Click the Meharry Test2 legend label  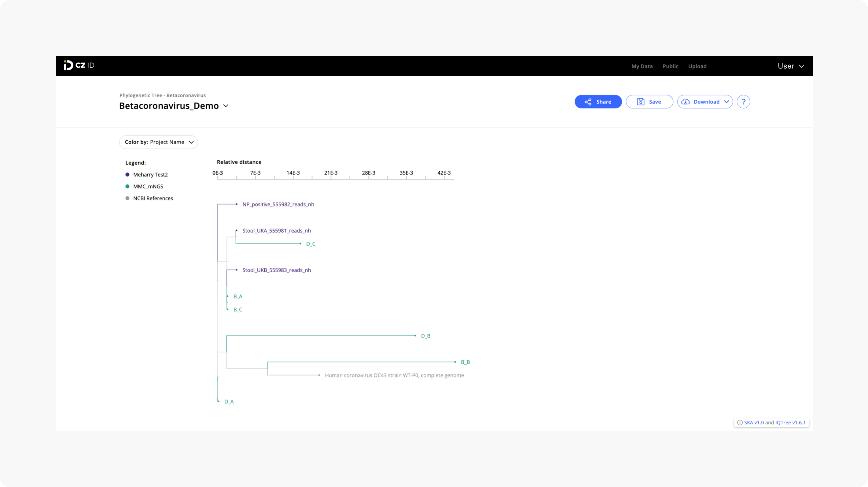click(x=150, y=174)
